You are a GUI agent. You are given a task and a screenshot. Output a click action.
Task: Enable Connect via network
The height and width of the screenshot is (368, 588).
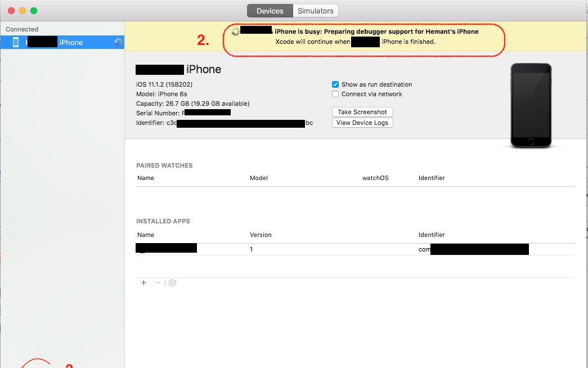tap(335, 94)
